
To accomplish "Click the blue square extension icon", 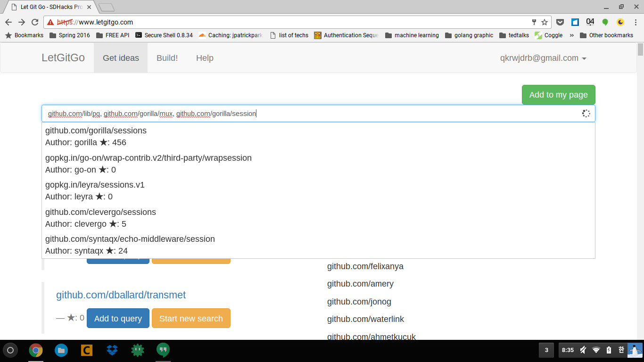I will pyautogui.click(x=575, y=22).
